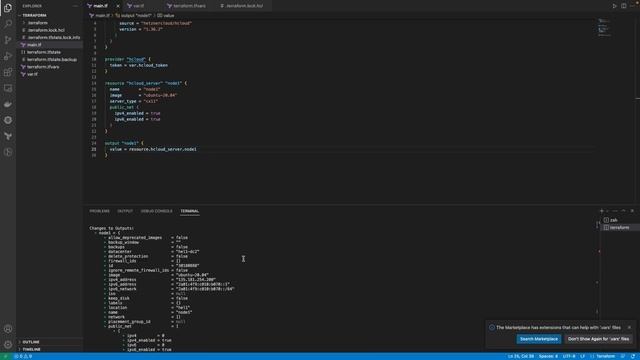Click the editor minimap

click(x=603, y=28)
